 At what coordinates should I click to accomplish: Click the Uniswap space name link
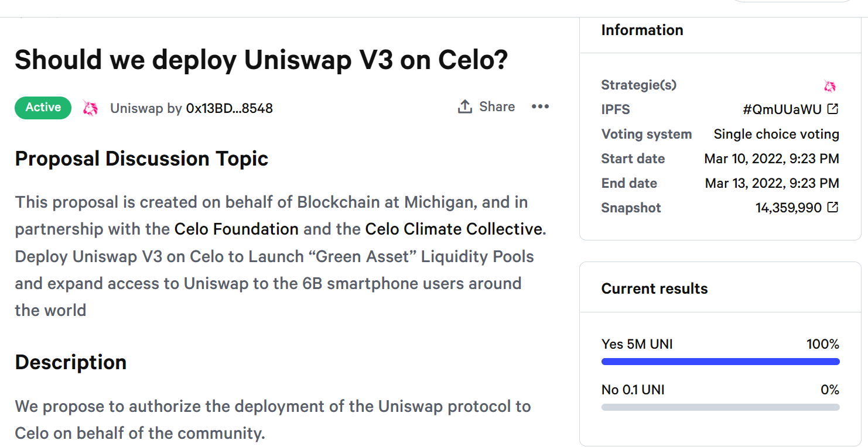click(136, 108)
